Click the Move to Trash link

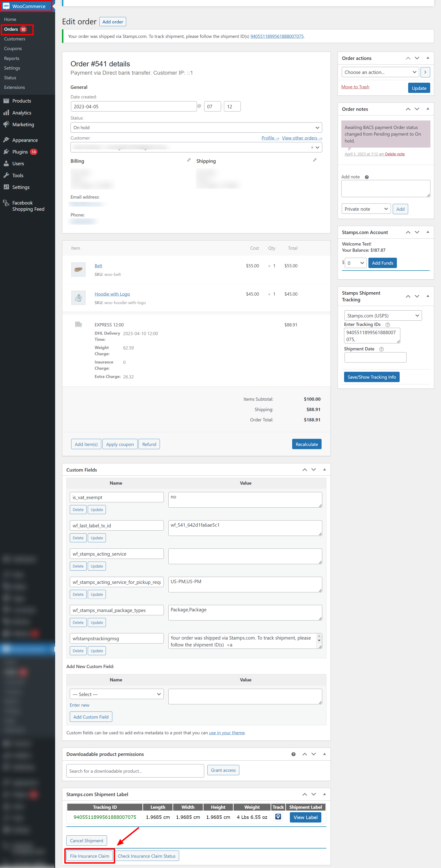(x=355, y=87)
